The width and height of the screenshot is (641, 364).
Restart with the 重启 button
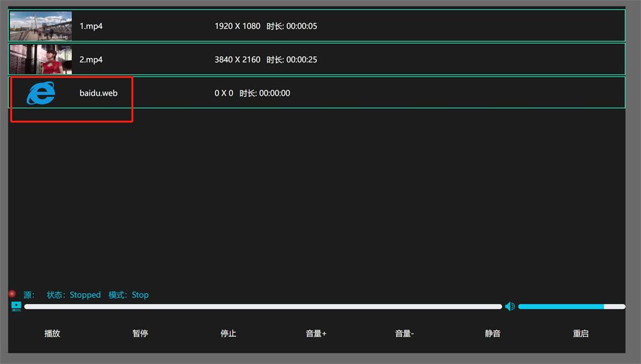580,333
